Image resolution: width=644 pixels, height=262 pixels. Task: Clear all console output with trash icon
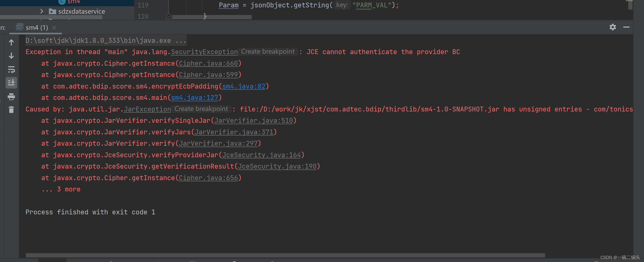coord(11,109)
